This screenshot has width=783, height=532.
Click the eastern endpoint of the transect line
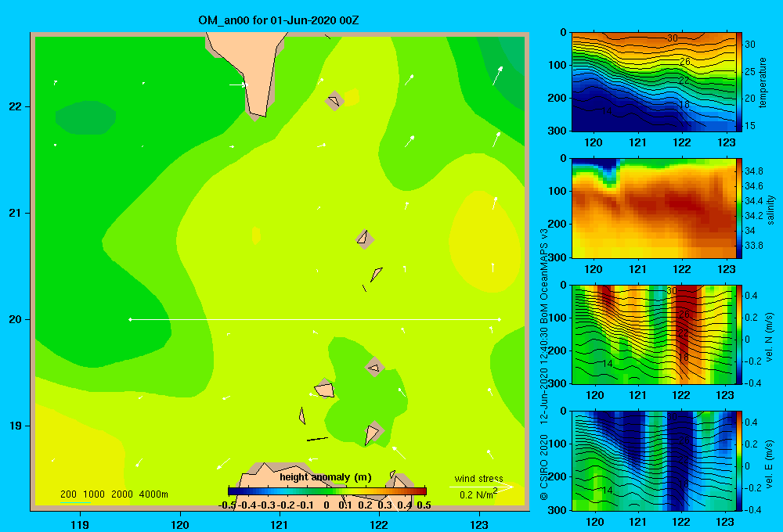coord(500,319)
